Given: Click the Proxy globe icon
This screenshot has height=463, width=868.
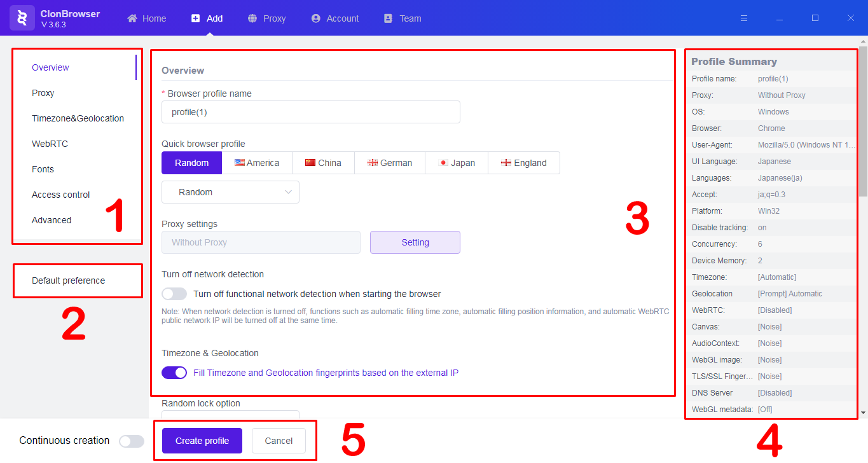Looking at the screenshot, I should point(252,18).
